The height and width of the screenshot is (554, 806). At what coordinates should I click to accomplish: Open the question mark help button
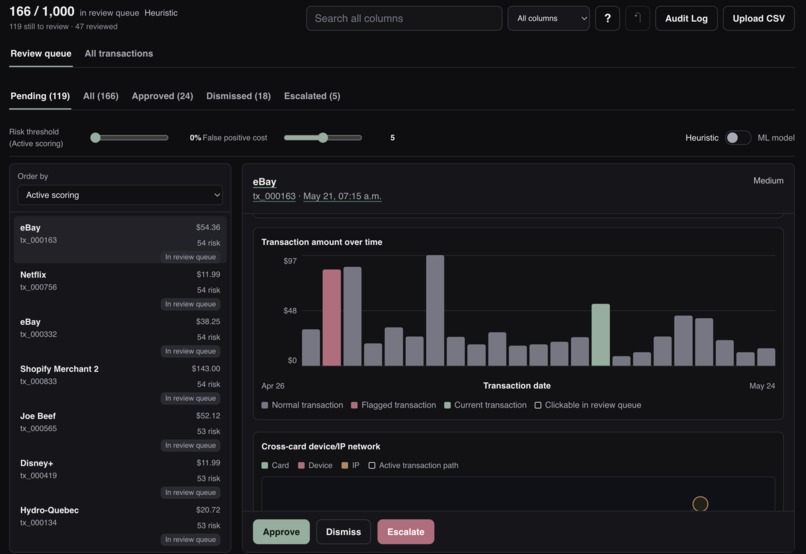tap(607, 19)
